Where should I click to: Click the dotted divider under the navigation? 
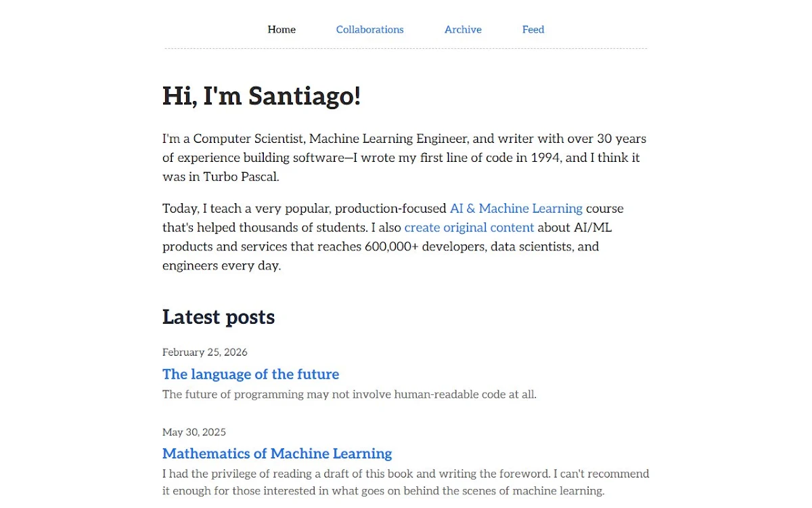(406, 49)
